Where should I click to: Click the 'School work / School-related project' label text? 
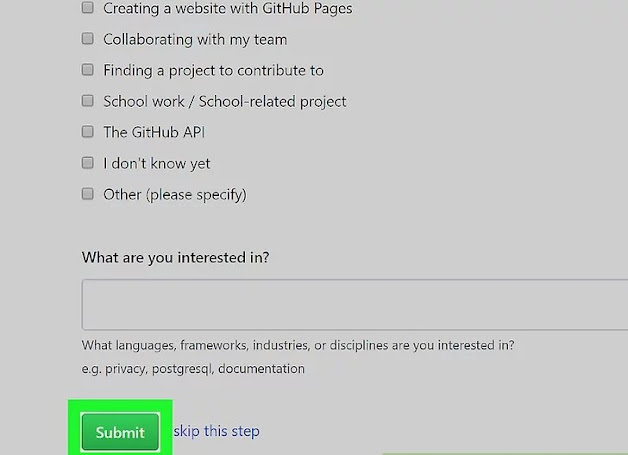pyautogui.click(x=225, y=101)
